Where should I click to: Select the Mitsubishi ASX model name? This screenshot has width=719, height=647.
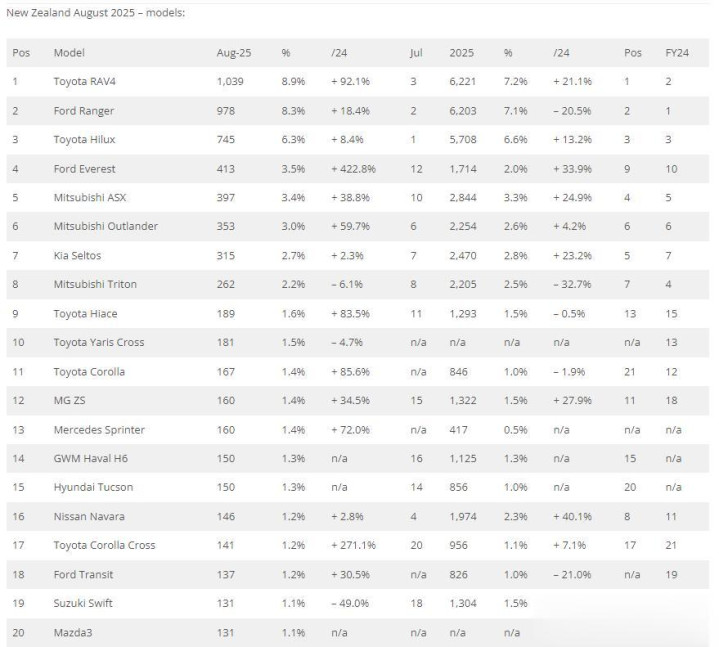tap(90, 198)
